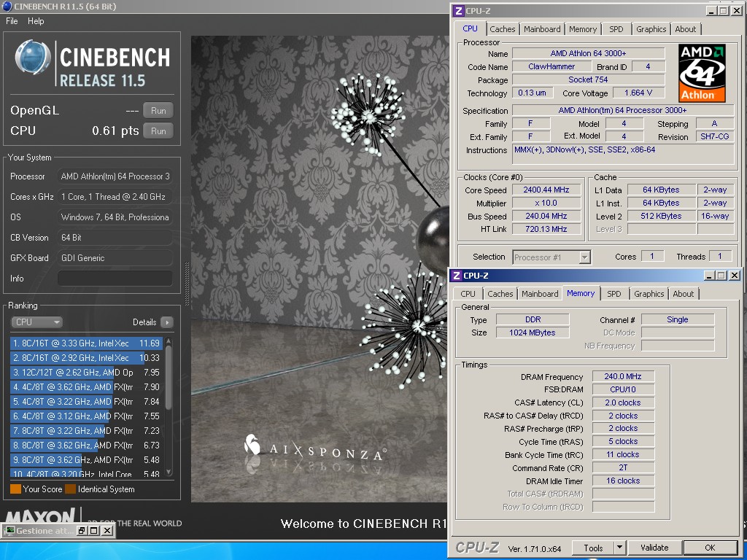Click the ranking list scroll up arrow
This screenshot has width=747, height=560.
tap(169, 342)
